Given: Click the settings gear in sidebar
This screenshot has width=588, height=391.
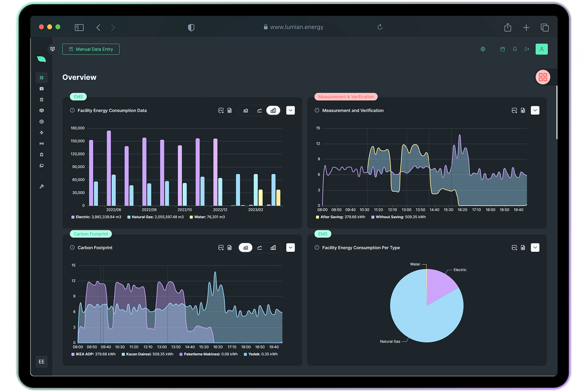Looking at the screenshot, I should [x=42, y=122].
